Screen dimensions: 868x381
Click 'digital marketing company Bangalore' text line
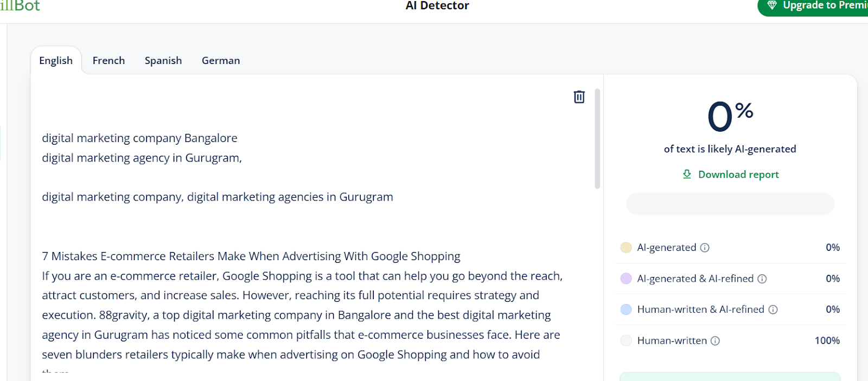click(140, 138)
